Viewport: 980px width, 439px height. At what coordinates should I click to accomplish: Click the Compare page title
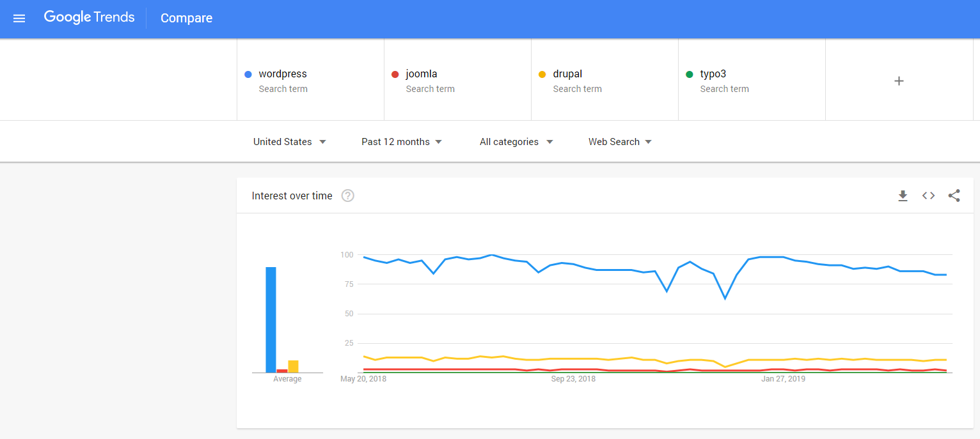[186, 19]
